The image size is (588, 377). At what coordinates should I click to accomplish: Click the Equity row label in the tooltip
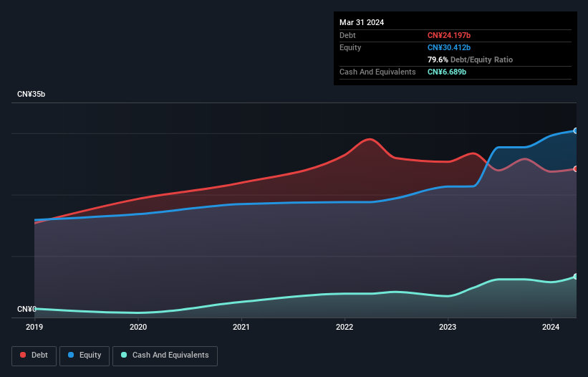(350, 47)
